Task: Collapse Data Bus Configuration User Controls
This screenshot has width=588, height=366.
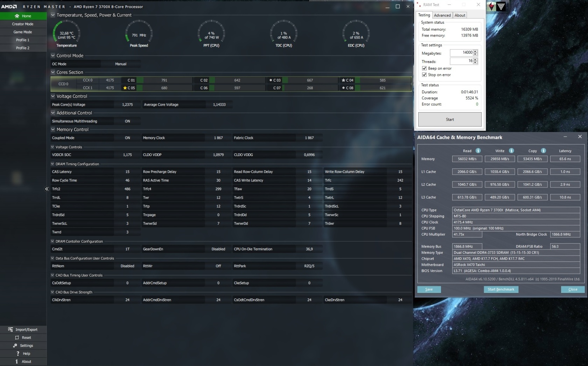Action: click(x=52, y=258)
